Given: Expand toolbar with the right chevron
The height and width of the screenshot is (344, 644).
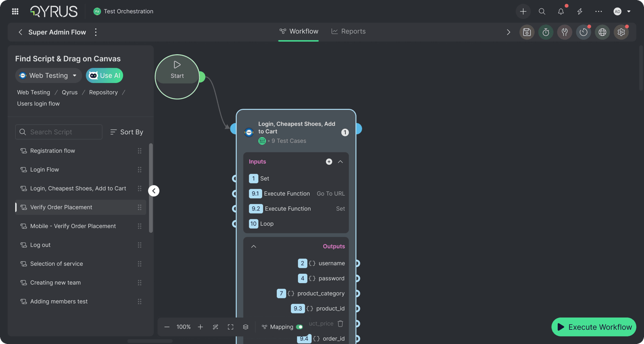Looking at the screenshot, I should tap(508, 32).
